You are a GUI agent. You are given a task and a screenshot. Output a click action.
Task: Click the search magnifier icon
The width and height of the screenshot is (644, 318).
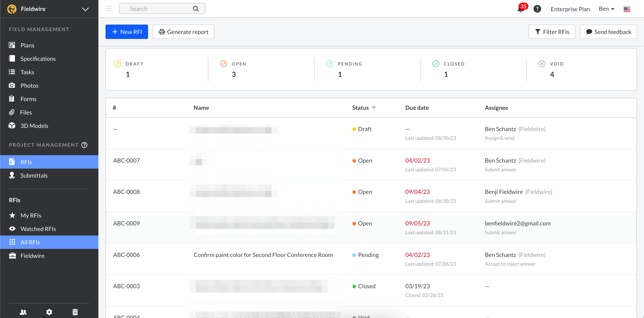coord(196,9)
